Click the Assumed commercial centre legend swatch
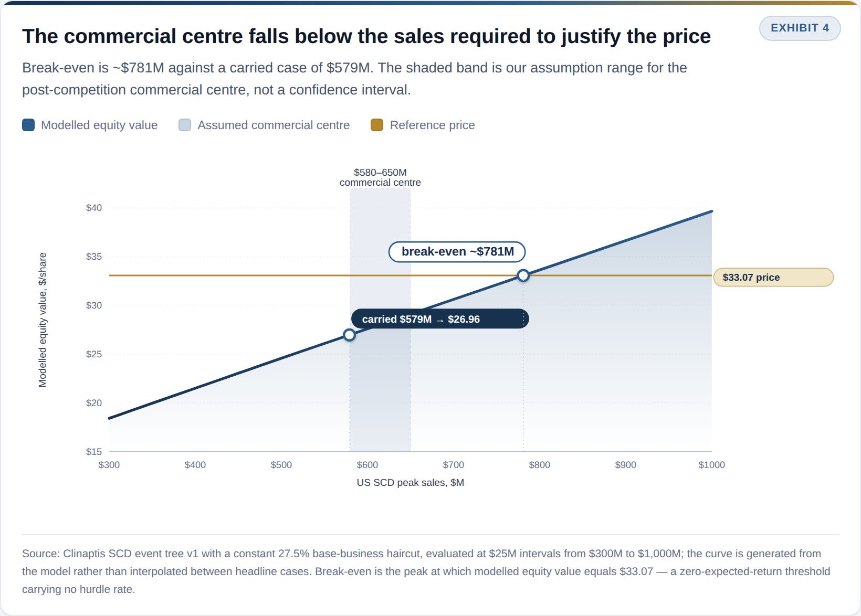 185,125
